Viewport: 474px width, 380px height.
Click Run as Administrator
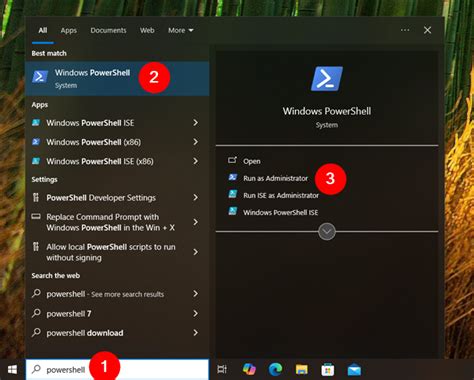click(x=275, y=178)
